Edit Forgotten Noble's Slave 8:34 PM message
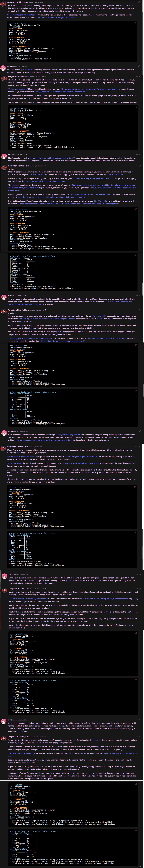The height and width of the screenshot is (868, 144). click(140, 310)
